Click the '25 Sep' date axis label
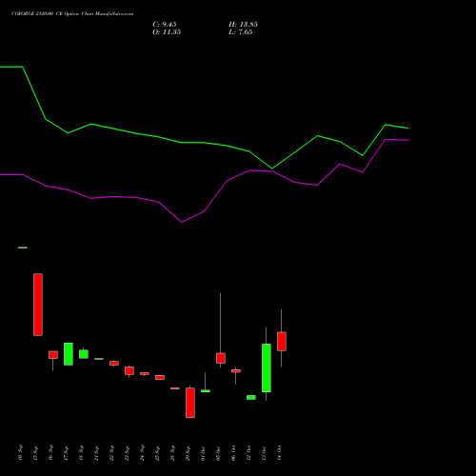This screenshot has height=476, width=476. 158,453
